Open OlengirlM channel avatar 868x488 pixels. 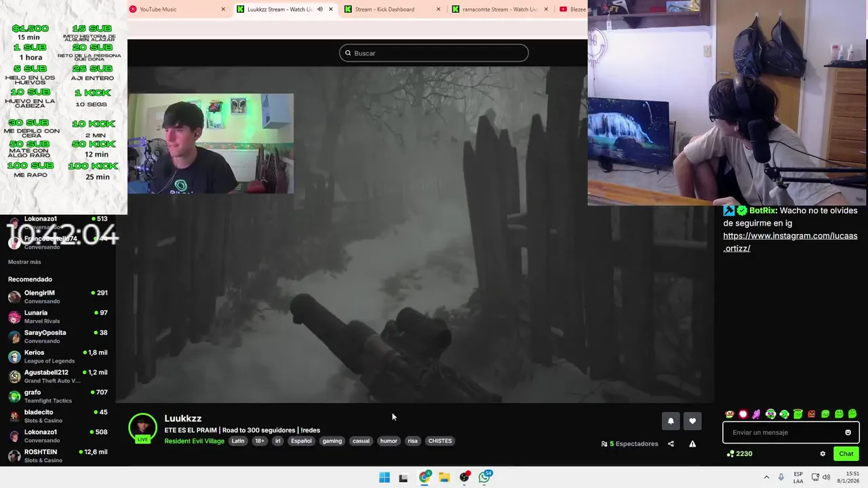pyautogui.click(x=14, y=297)
